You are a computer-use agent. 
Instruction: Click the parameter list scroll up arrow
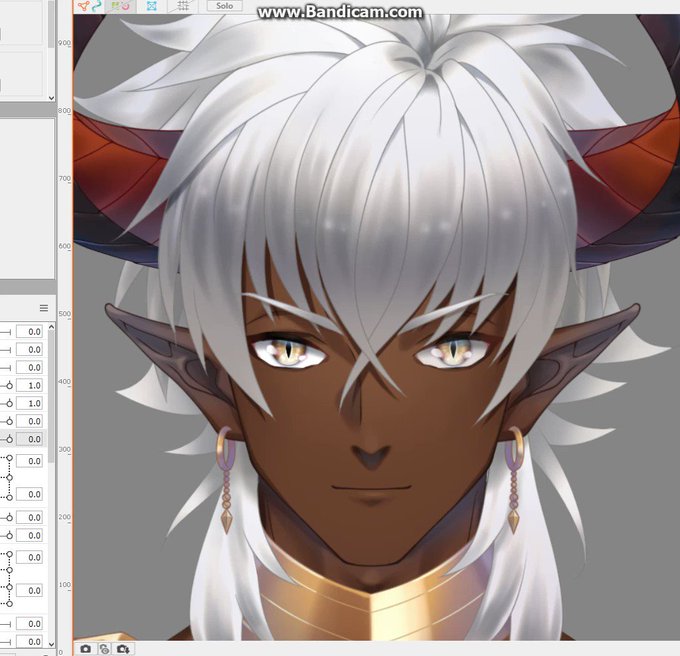[x=52, y=326]
